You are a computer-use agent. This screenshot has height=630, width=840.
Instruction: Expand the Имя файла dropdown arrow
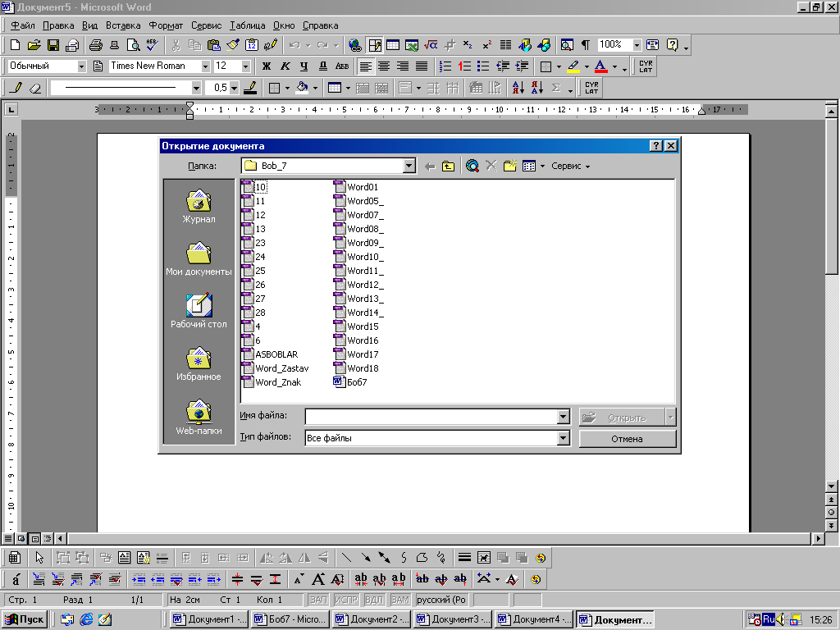(x=563, y=417)
